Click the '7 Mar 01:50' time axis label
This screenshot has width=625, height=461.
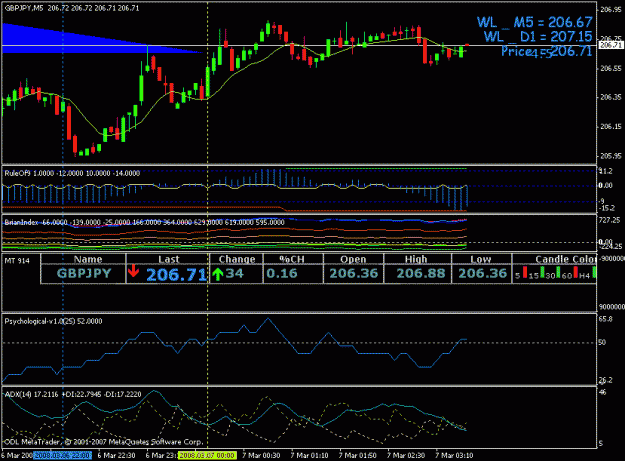coord(358,455)
